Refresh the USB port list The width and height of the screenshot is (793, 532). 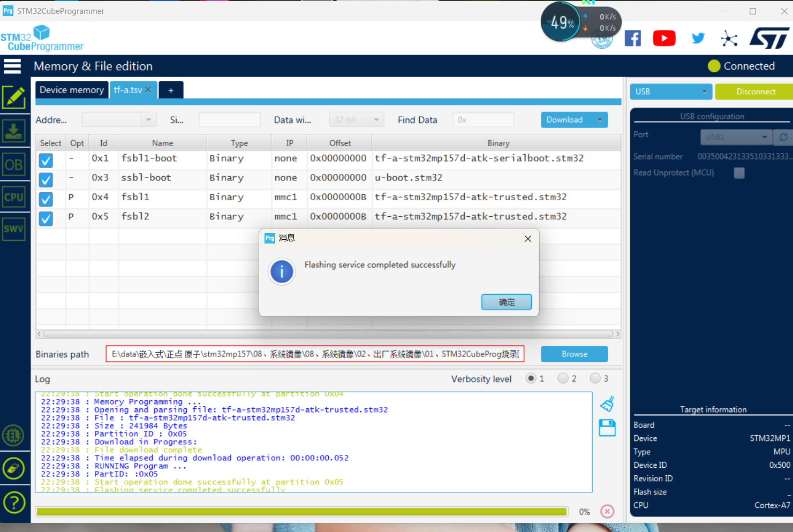[783, 137]
